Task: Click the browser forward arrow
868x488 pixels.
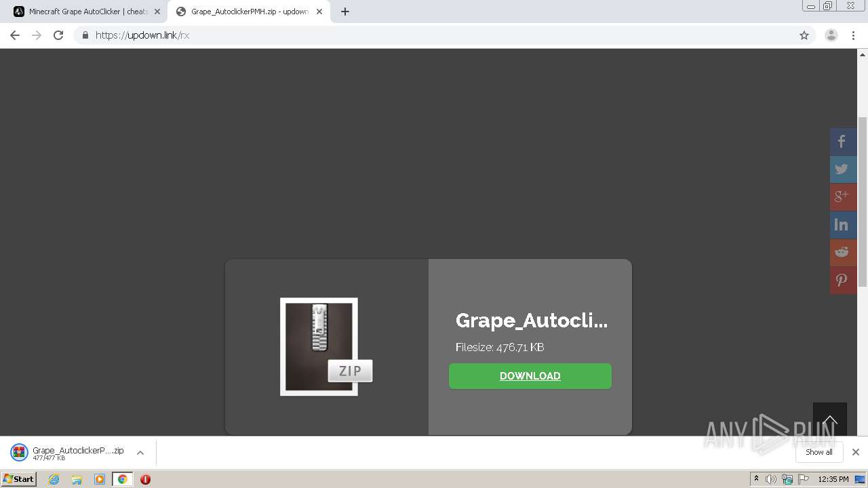Action: click(37, 35)
